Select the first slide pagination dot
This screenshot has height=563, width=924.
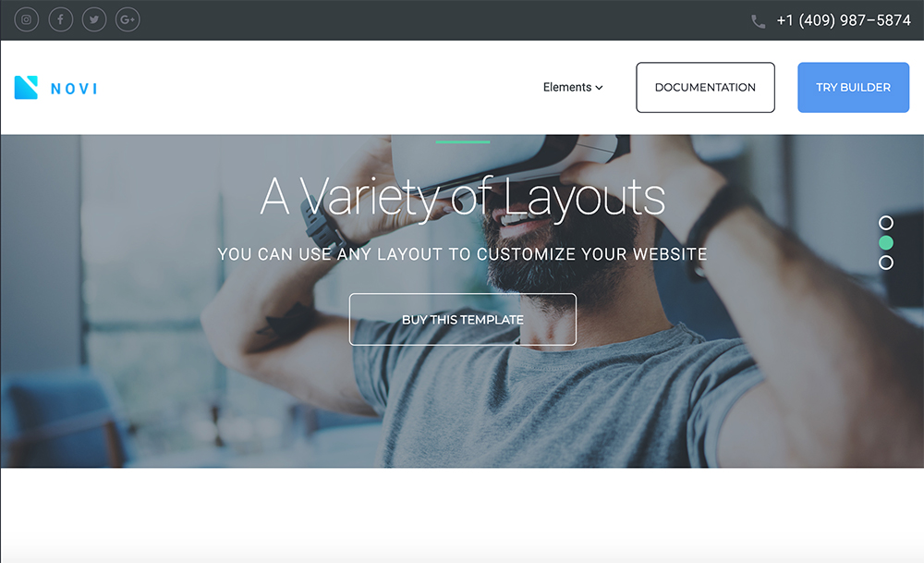click(x=886, y=223)
